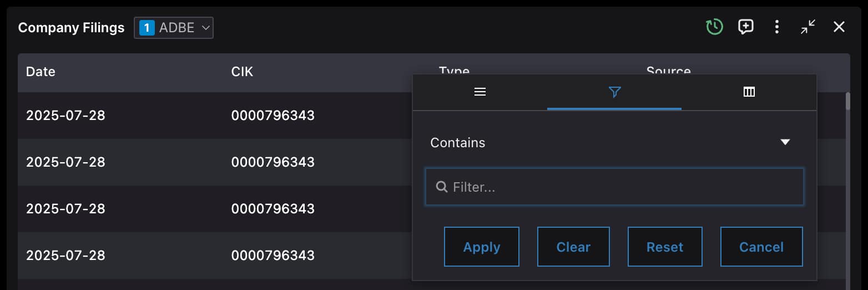The image size is (868, 290).
Task: Select the first row 2025-07-28 date cell
Action: [x=65, y=116]
